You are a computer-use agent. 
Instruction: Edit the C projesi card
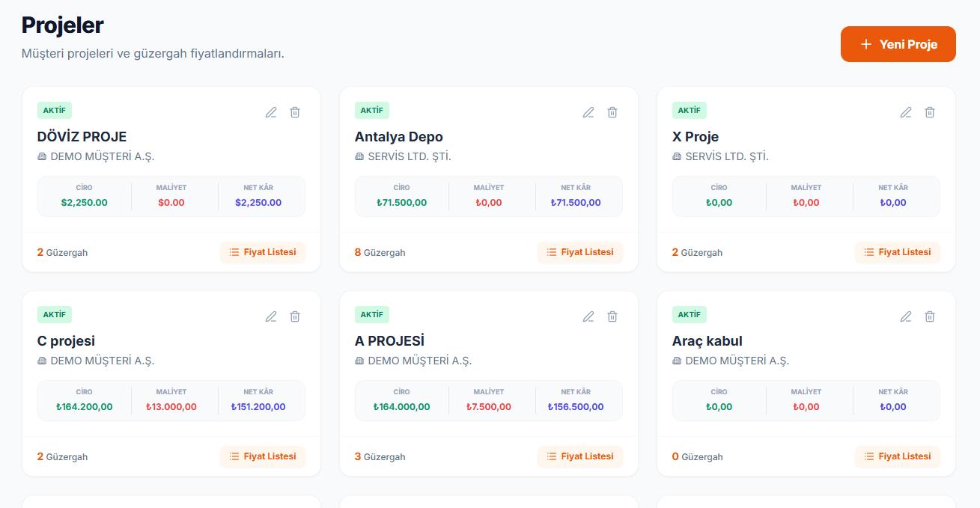pos(271,316)
